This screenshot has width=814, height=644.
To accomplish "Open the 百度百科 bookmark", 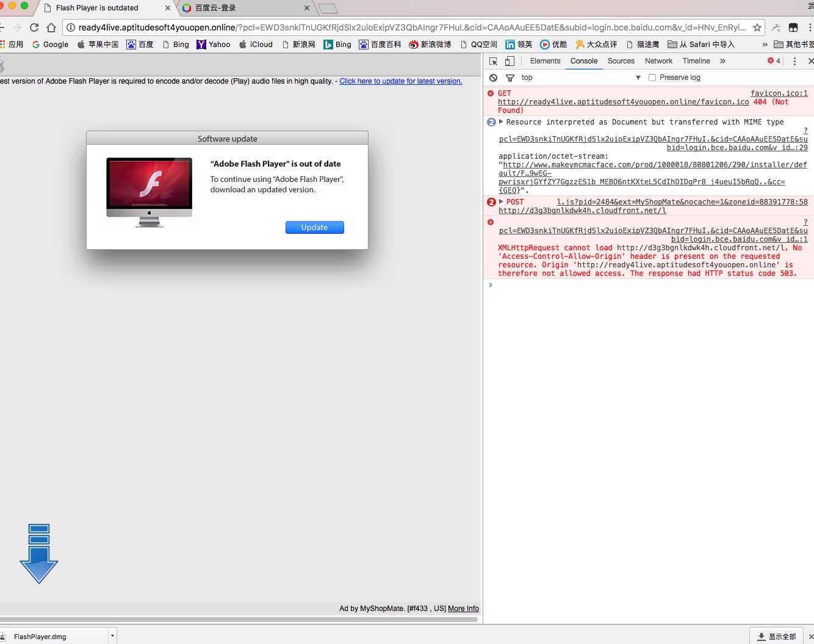I will click(x=380, y=45).
